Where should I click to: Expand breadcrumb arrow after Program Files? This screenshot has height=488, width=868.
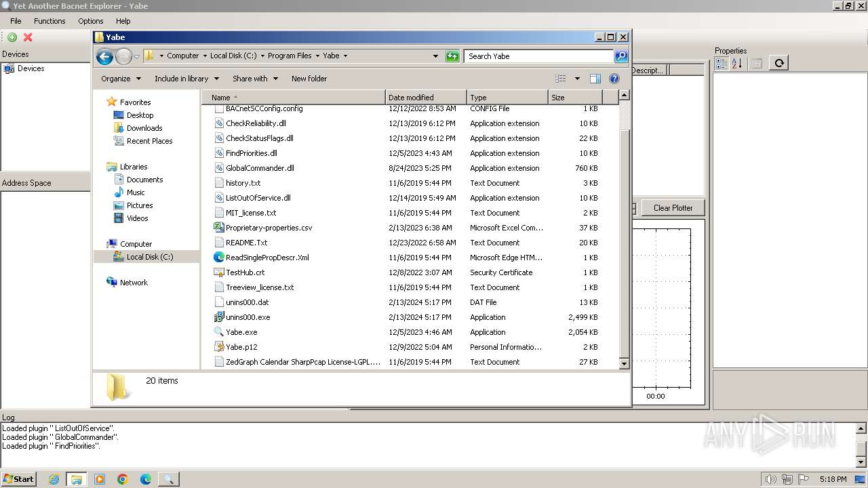tap(317, 56)
